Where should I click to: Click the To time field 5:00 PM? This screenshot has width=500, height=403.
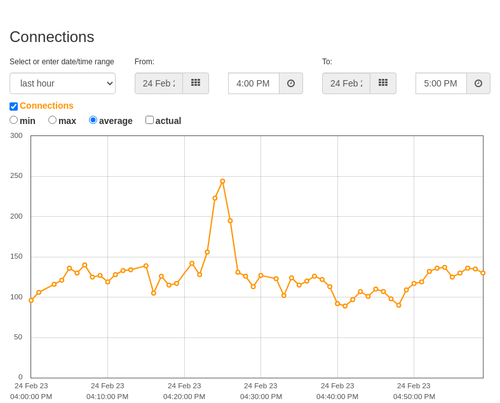point(441,83)
